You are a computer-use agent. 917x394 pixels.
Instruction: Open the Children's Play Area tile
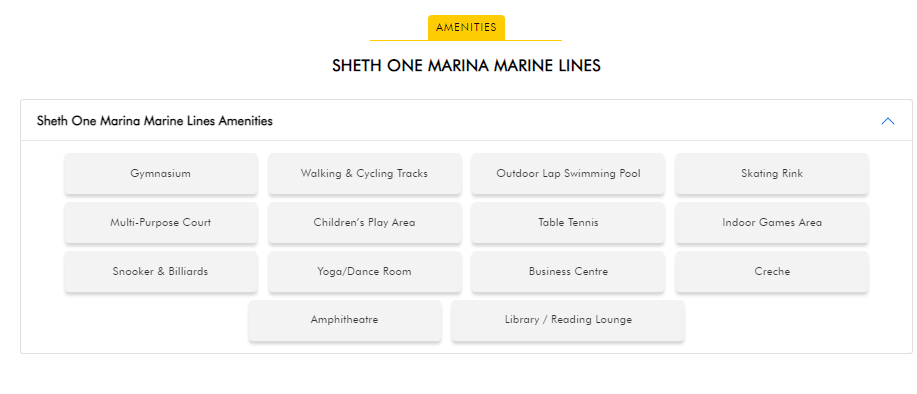364,223
